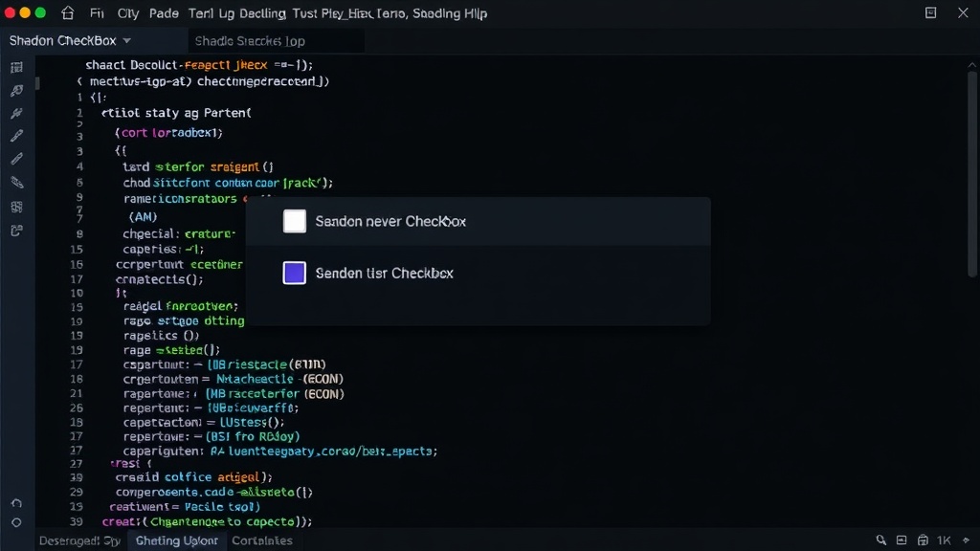
Task: Select the magnifier search icon in left sidebar
Action: pos(17,91)
